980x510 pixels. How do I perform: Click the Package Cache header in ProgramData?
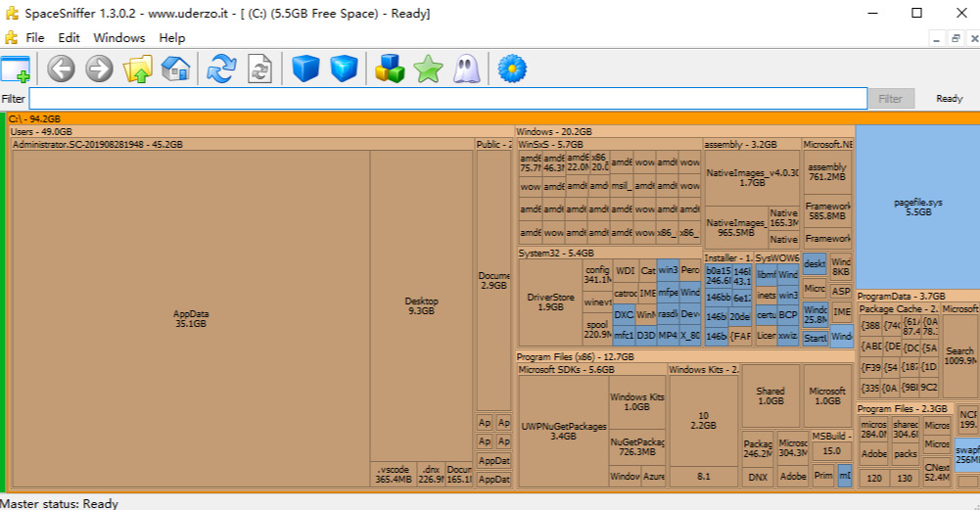[x=899, y=308]
